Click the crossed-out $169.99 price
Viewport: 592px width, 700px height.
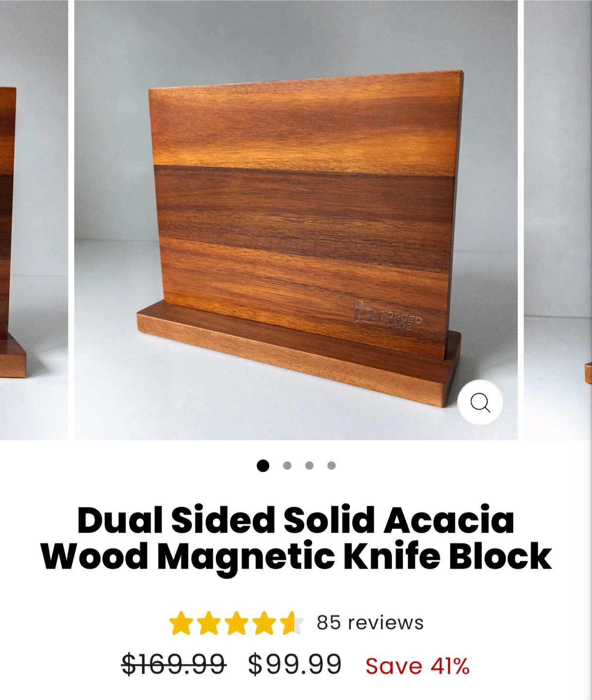click(174, 665)
